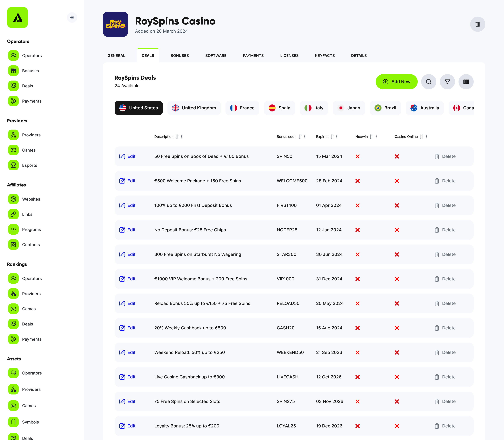Screen dimensions: 504x440
Task: Open Bonuses gift icon in sidebar
Action: [13, 71]
